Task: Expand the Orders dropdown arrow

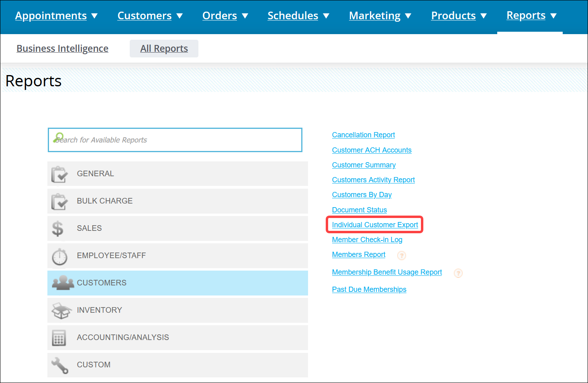Action: click(x=245, y=16)
